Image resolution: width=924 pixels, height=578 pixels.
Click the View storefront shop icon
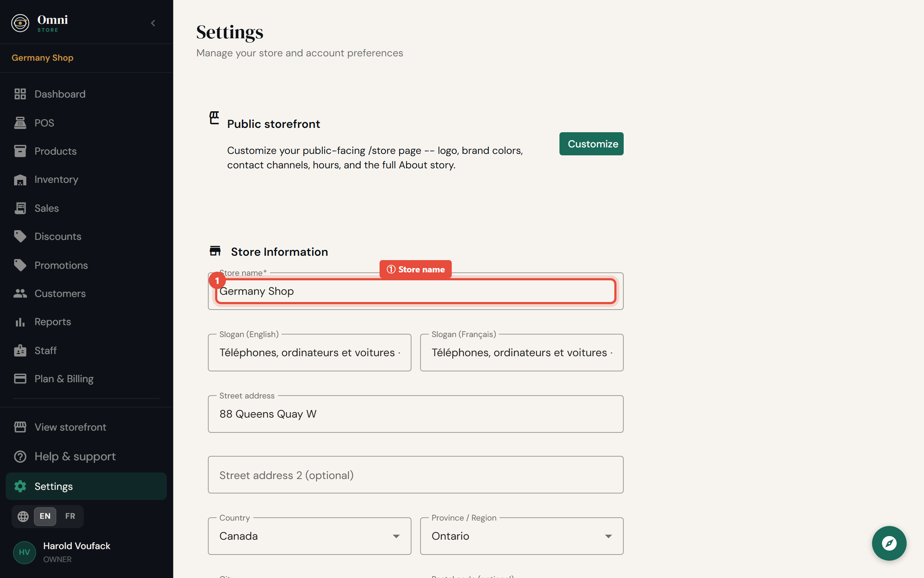coord(20,427)
